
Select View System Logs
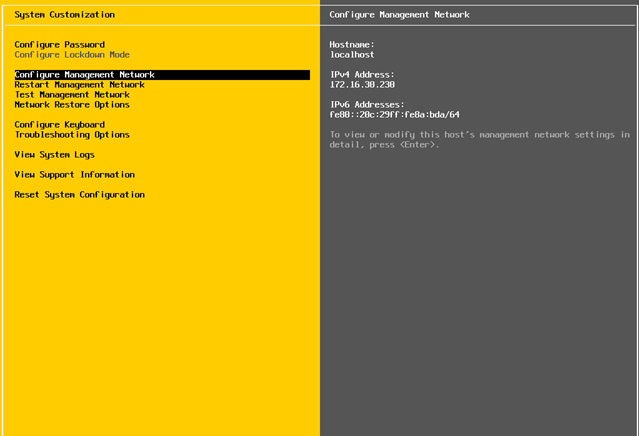tap(55, 155)
